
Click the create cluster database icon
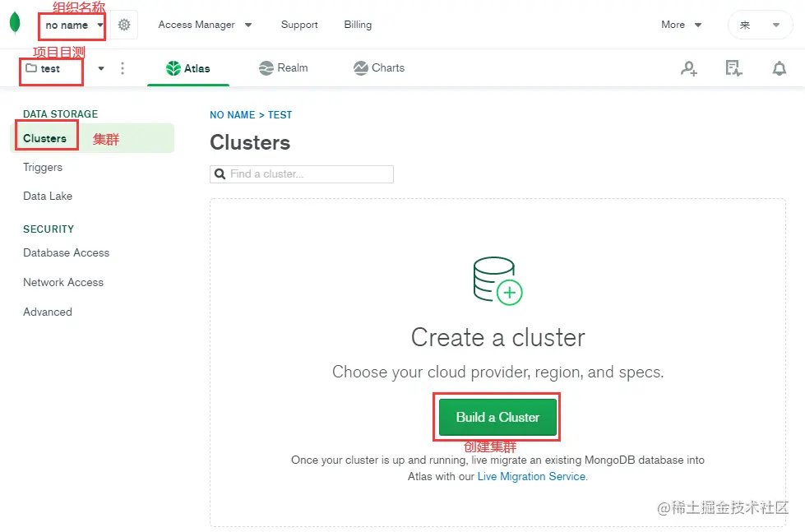[497, 281]
